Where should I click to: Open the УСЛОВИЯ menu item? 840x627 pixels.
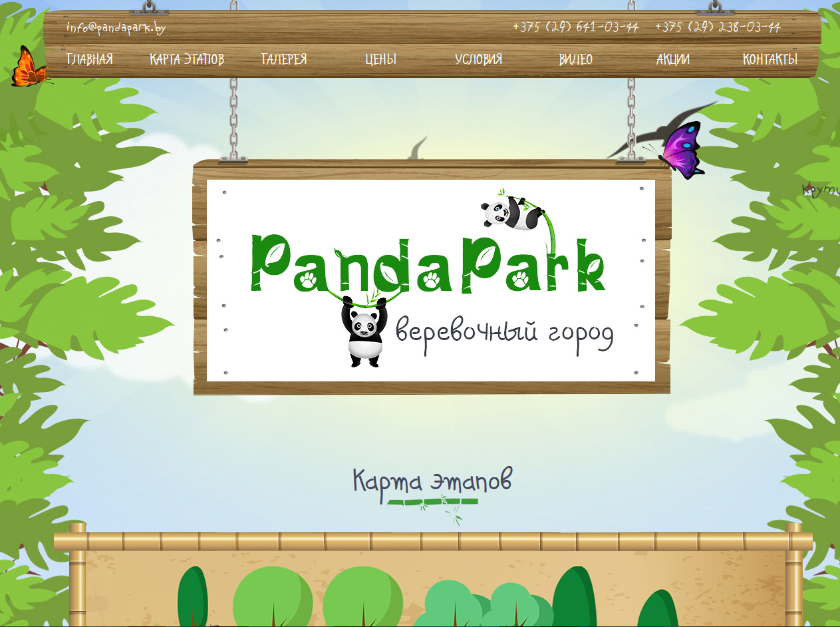tap(479, 59)
